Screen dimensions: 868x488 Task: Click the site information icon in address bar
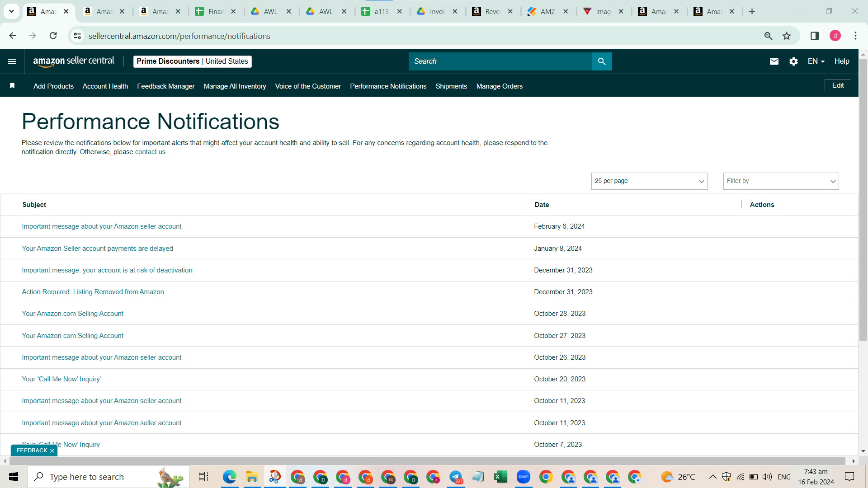click(x=78, y=36)
